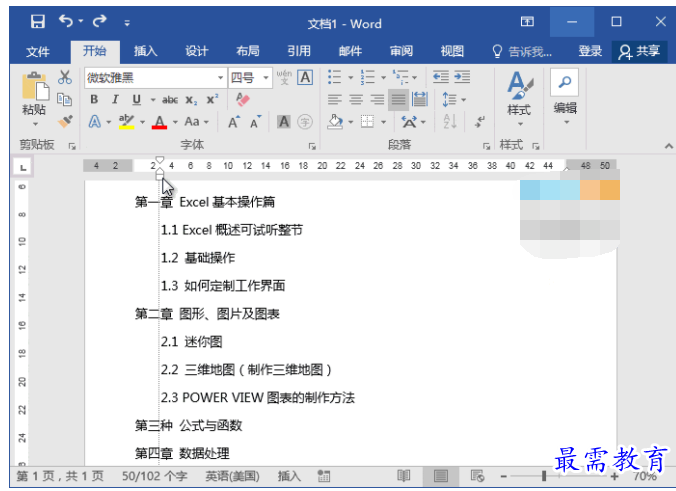Undo the last action

[x=66, y=21]
